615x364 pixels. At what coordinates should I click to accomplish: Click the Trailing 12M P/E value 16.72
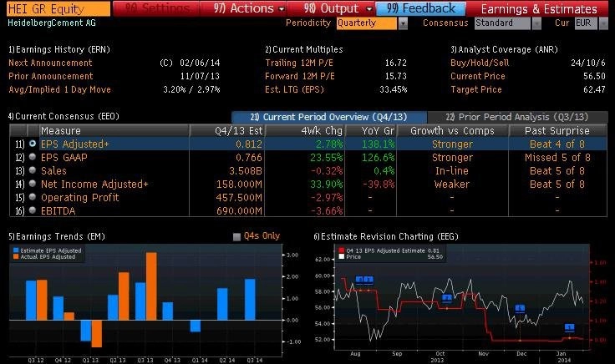coord(396,63)
